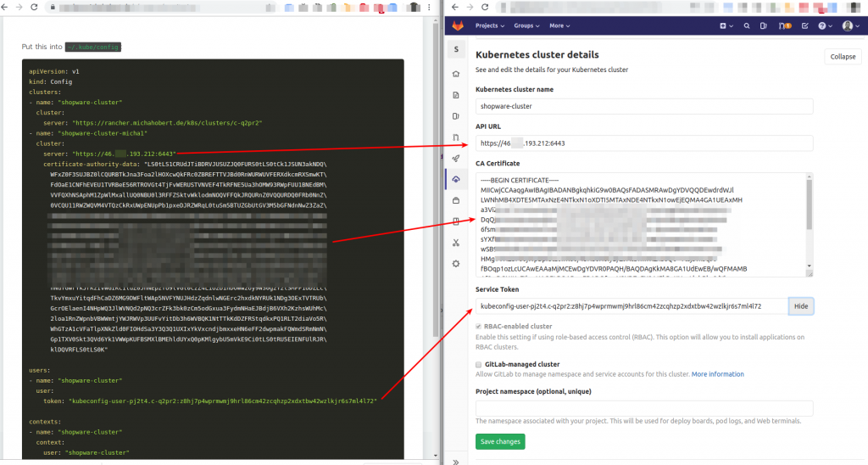This screenshot has height=465, width=868.
Task: Open the More dropdown menu
Action: tap(559, 26)
